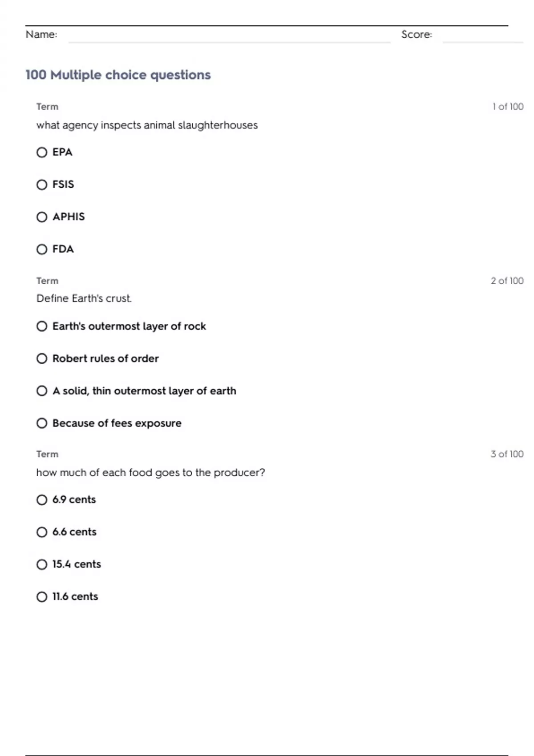Click the "100 Multiple choice questions" heading
Viewport: 534px width, 756px height.
coord(118,75)
